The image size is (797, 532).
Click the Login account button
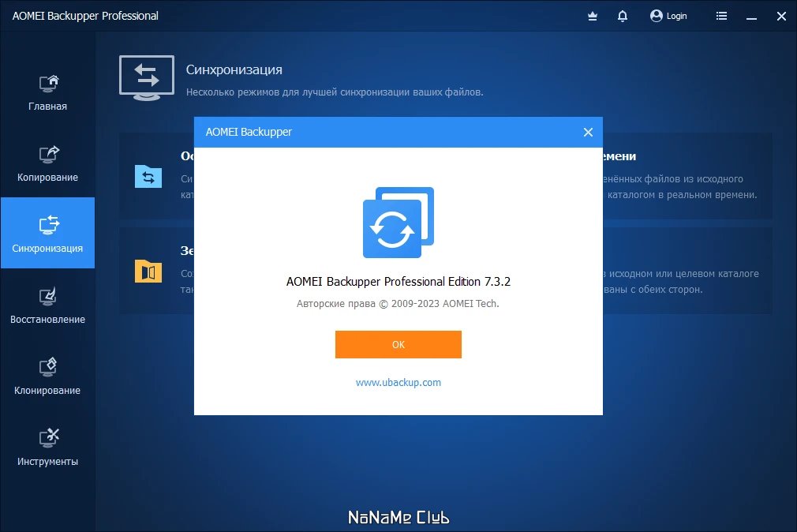click(x=668, y=16)
